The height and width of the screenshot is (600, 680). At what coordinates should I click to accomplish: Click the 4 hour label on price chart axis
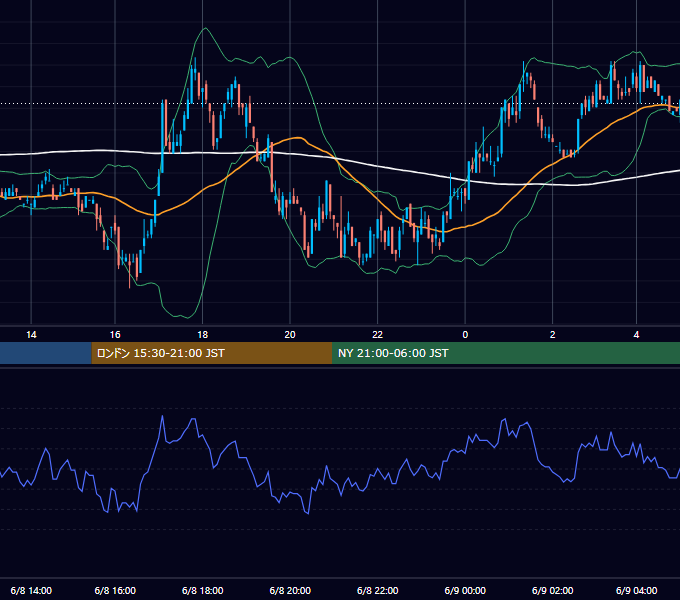(636, 335)
